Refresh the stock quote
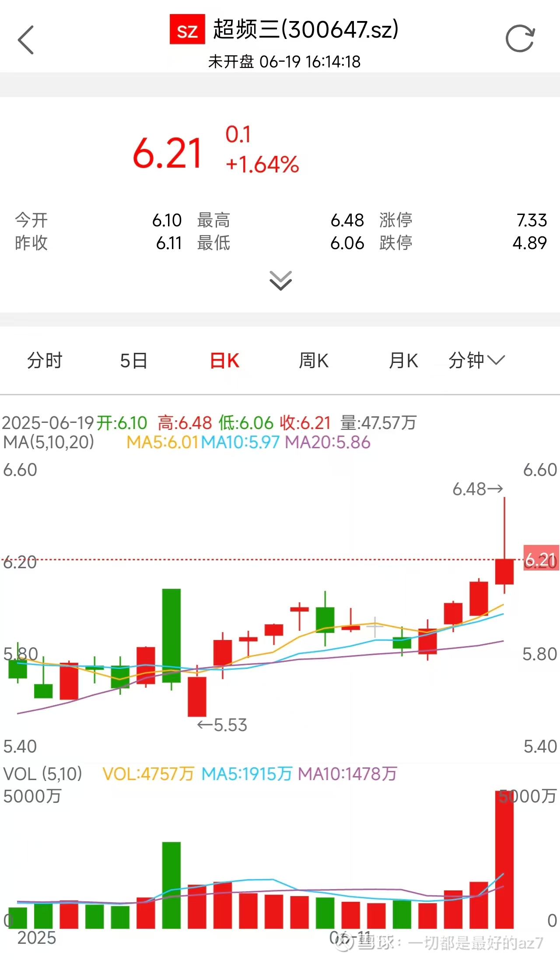 pyautogui.click(x=520, y=39)
